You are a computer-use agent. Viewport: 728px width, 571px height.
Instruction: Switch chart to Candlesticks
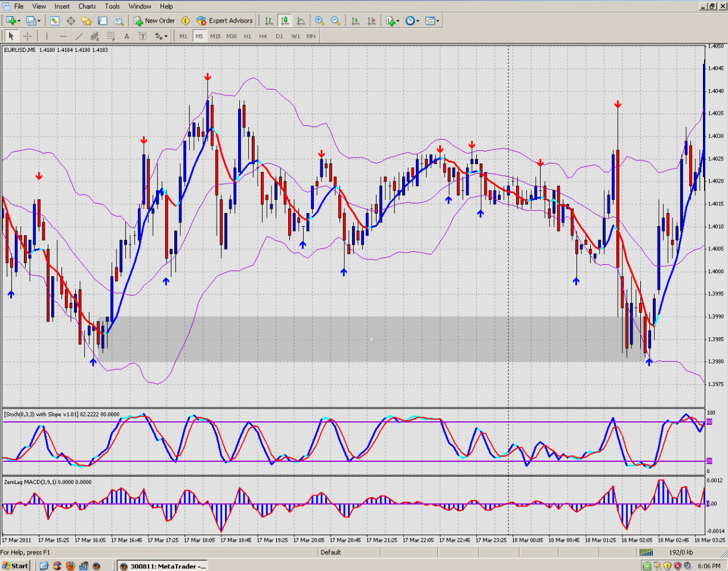click(x=285, y=20)
